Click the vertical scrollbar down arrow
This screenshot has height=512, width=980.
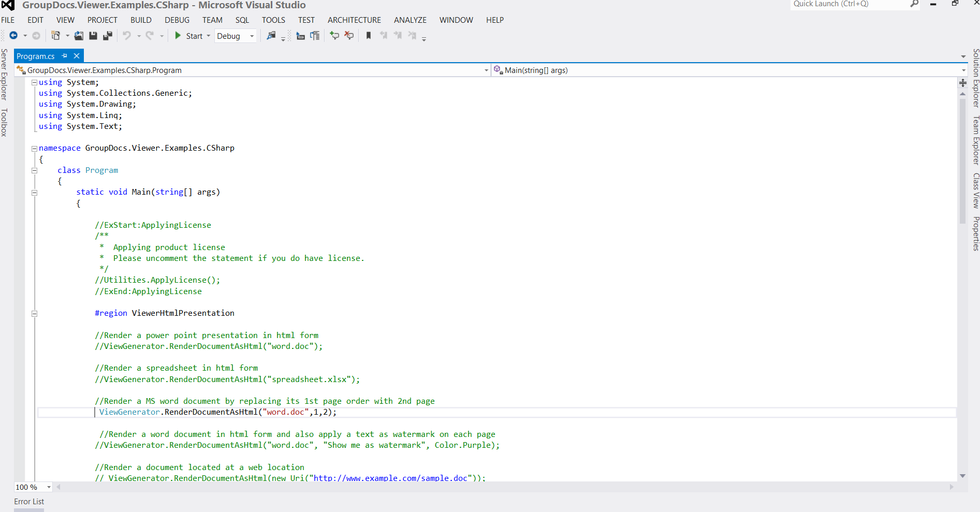tap(963, 476)
